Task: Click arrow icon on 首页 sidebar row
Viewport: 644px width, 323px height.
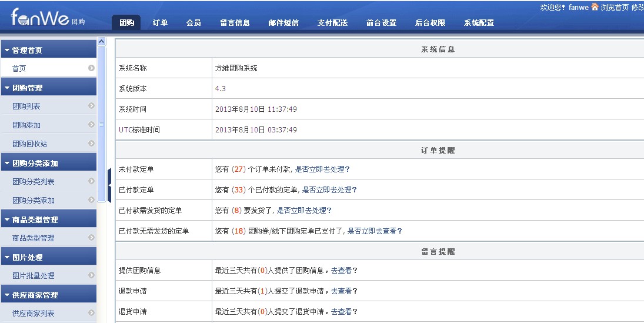Action: (x=92, y=68)
